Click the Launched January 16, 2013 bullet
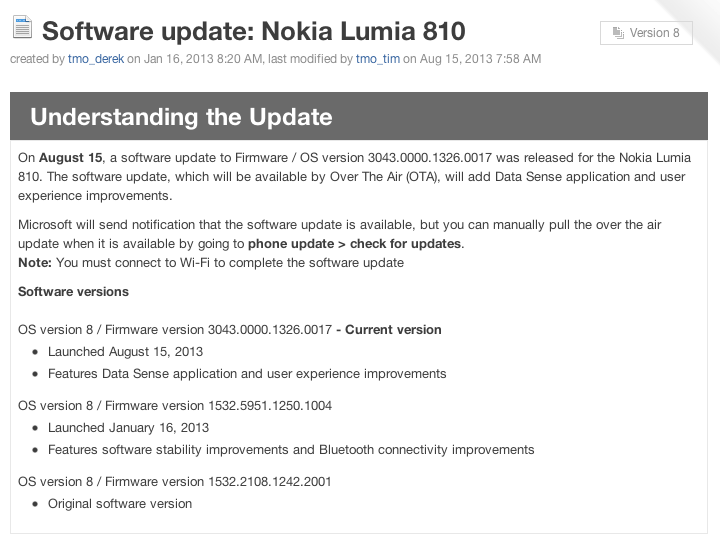 (x=128, y=428)
